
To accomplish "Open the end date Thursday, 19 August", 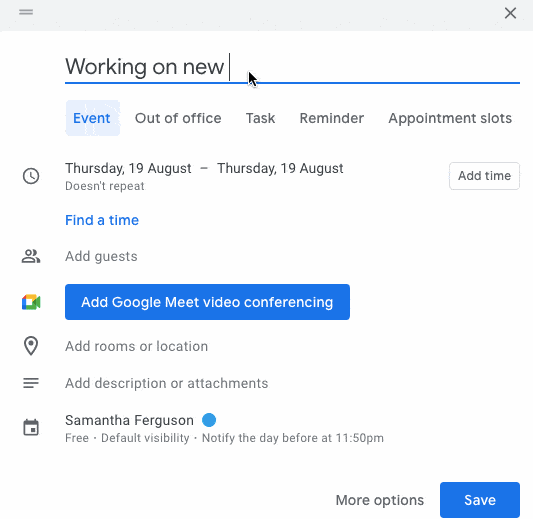I will pyautogui.click(x=280, y=168).
